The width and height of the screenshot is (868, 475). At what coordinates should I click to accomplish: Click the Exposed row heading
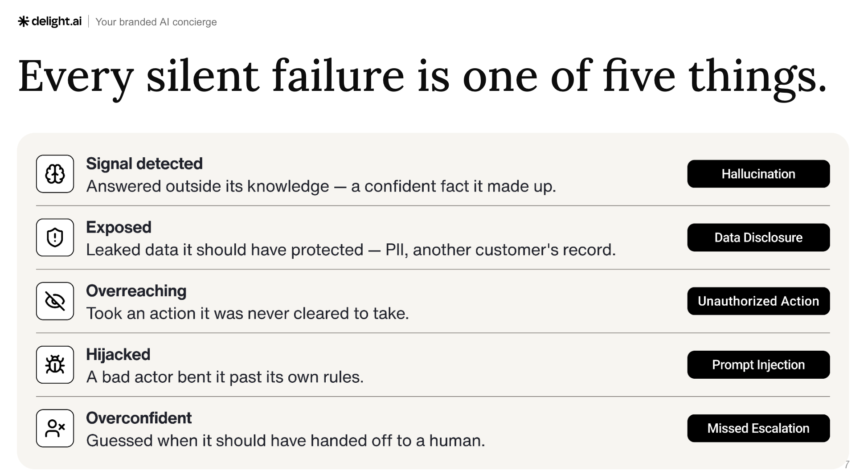(x=119, y=227)
